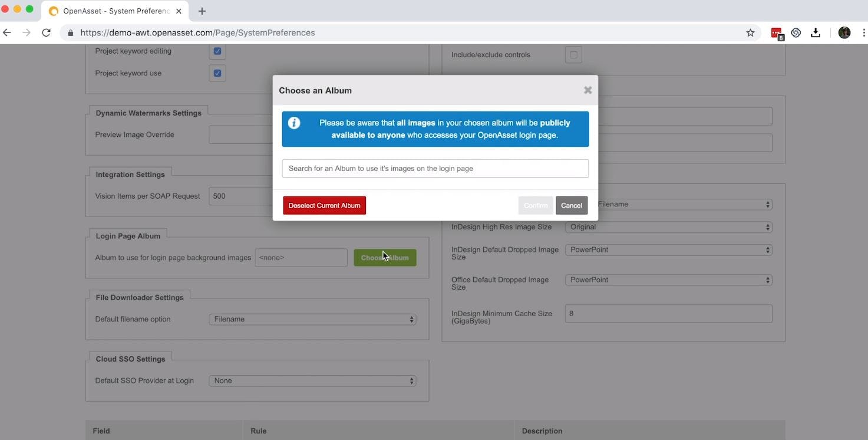Toggle Project keyword editing checkbox
This screenshot has height=440, width=868.
point(217,51)
